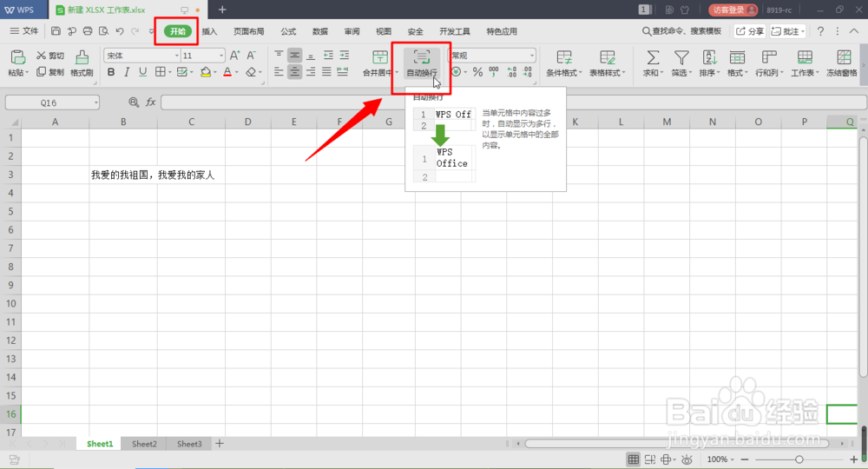Open the 文件 (File) menu

[24, 31]
